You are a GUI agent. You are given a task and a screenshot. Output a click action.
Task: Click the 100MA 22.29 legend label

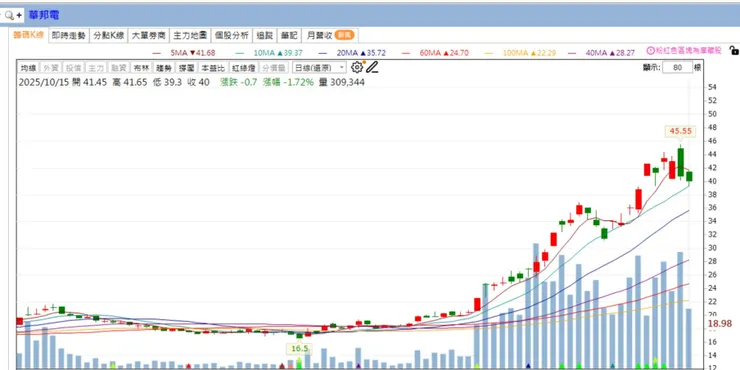pos(529,53)
